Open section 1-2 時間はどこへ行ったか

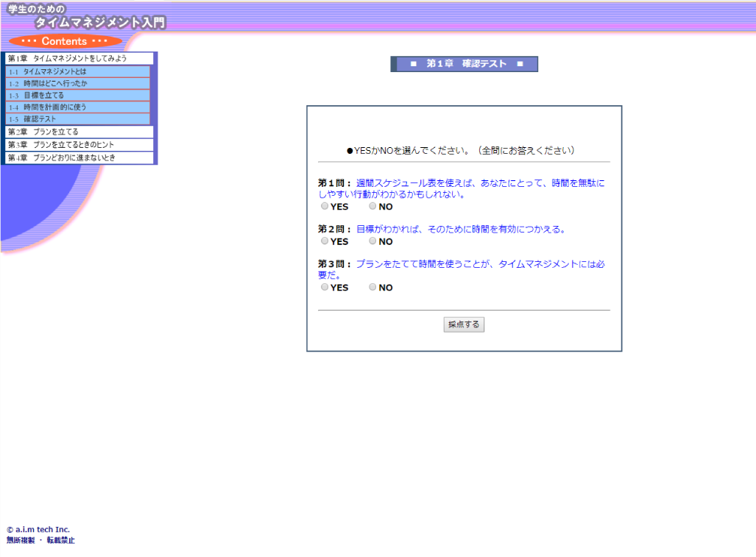tap(77, 83)
